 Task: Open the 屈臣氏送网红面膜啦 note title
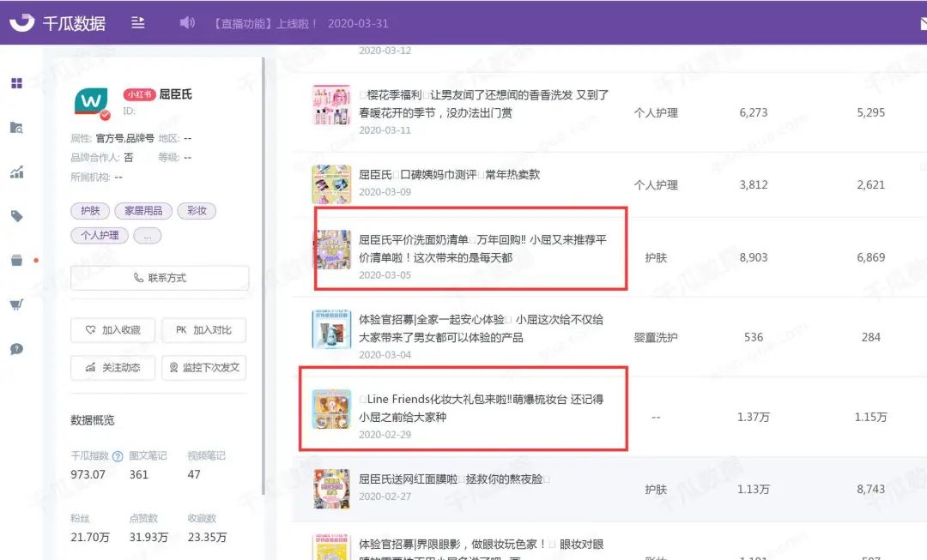point(454,479)
